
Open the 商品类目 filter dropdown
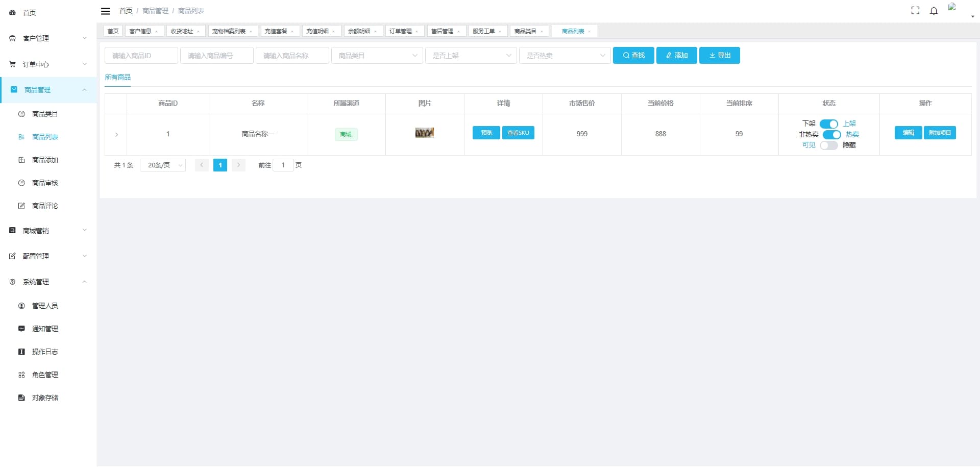coord(377,56)
